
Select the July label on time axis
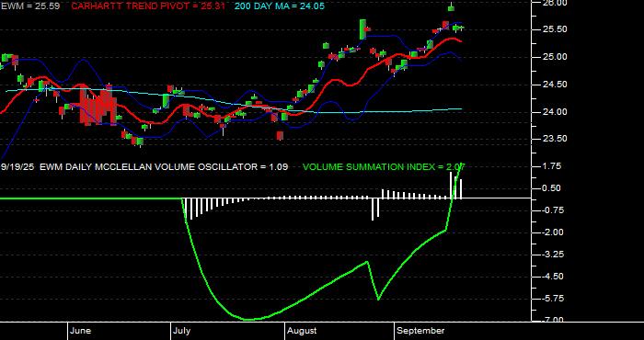(181, 331)
